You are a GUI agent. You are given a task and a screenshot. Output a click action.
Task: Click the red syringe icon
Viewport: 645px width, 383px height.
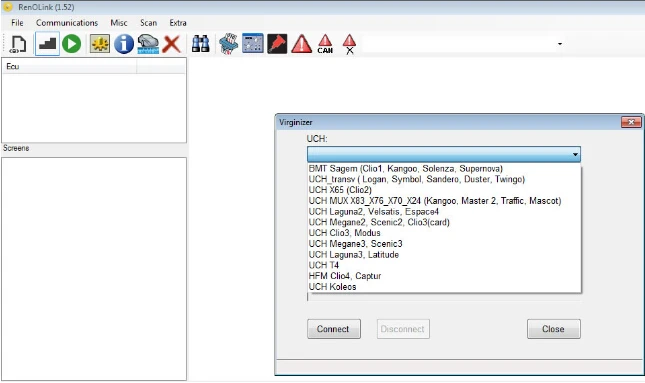click(277, 44)
